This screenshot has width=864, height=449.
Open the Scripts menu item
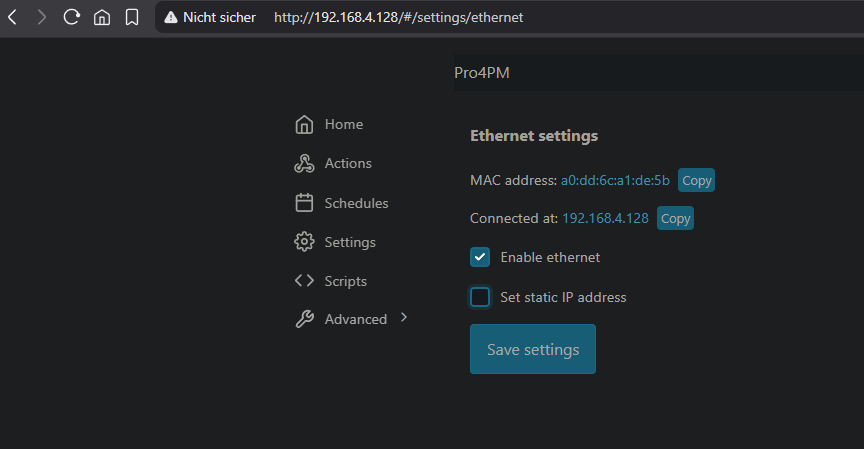coord(345,281)
